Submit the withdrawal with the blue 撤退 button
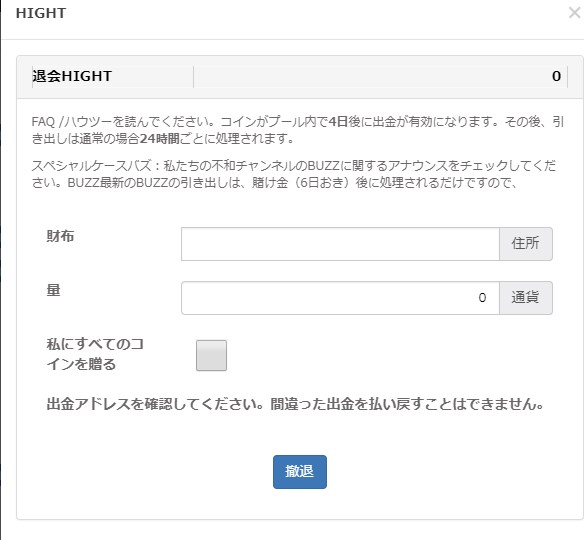This screenshot has width=584, height=540. click(300, 472)
